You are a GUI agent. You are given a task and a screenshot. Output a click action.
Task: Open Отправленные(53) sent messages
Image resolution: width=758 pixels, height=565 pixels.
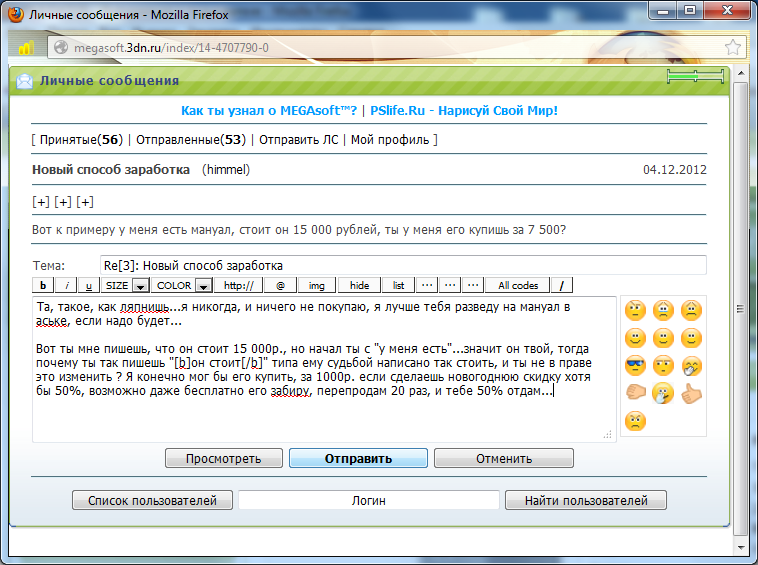191,140
